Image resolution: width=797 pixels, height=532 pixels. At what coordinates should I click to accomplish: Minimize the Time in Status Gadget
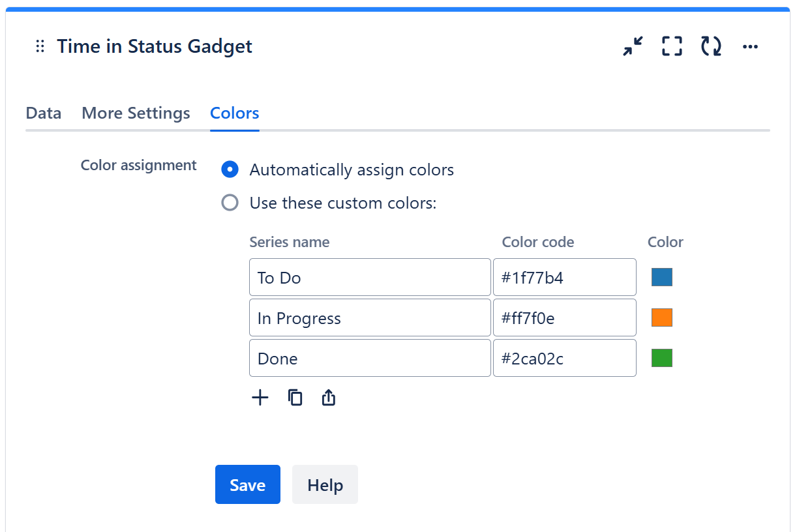[633, 46]
